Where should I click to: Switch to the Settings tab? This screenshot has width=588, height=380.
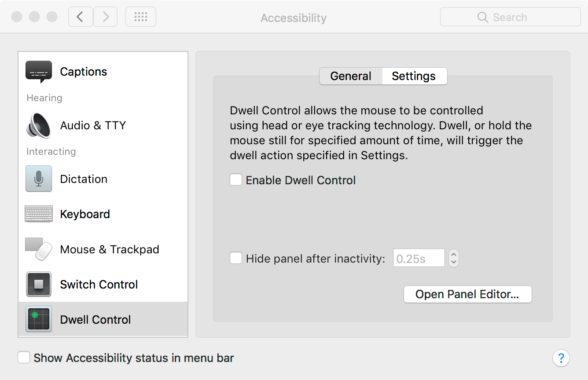pos(414,76)
